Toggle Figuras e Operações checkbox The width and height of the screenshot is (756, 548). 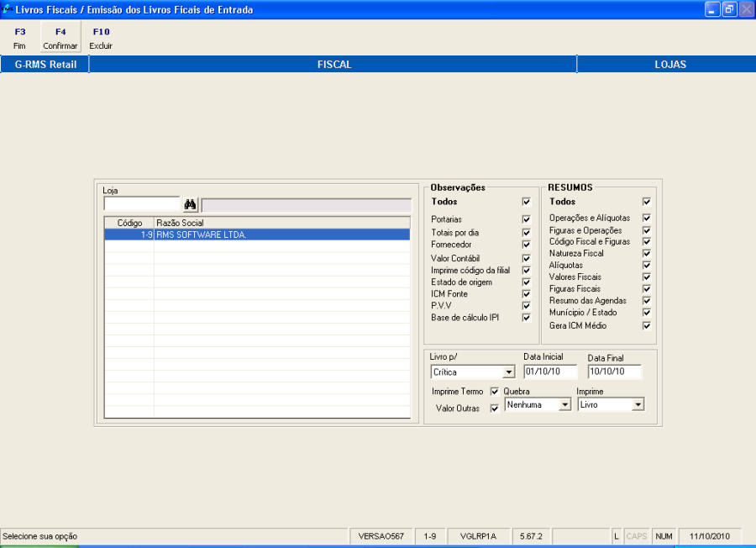pyautogui.click(x=647, y=230)
